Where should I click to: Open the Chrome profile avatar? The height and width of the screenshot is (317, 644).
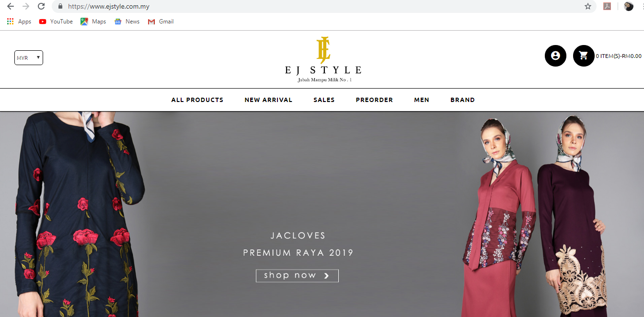point(629,6)
